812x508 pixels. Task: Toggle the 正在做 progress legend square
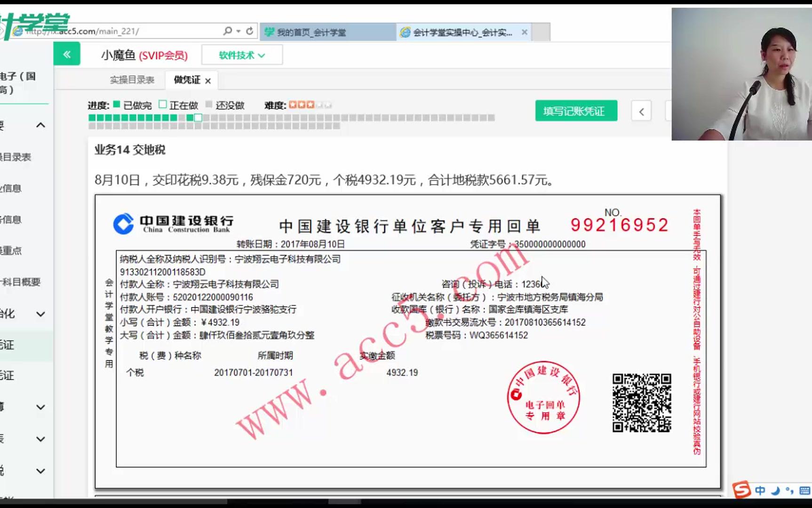tap(163, 105)
